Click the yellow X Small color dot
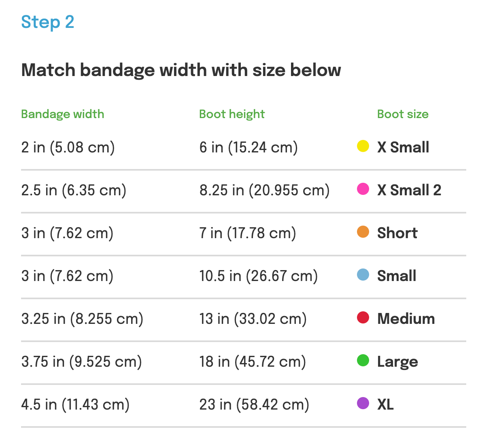This screenshot has height=448, width=497. (x=363, y=146)
